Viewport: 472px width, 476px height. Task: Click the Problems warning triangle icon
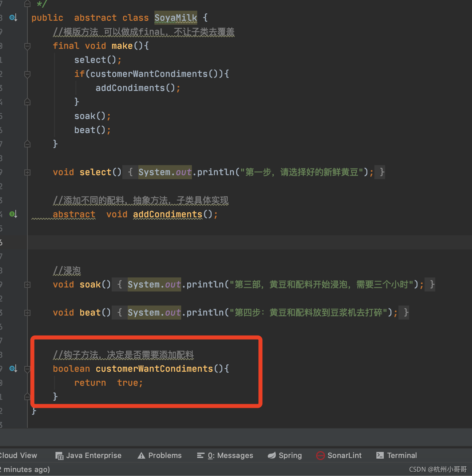[x=141, y=456]
